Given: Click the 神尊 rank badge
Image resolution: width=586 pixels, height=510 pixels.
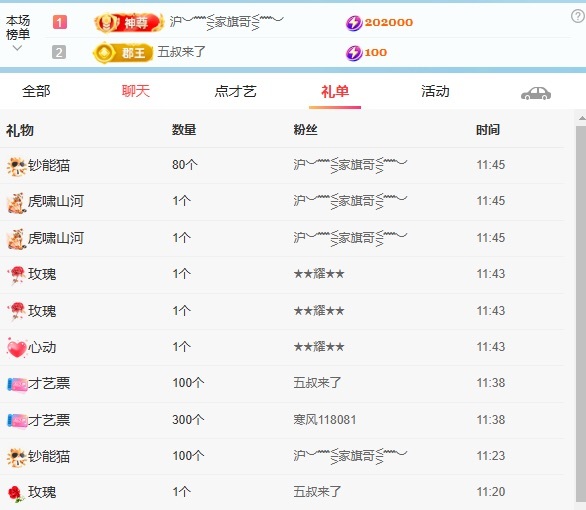Looking at the screenshot, I should [129, 22].
